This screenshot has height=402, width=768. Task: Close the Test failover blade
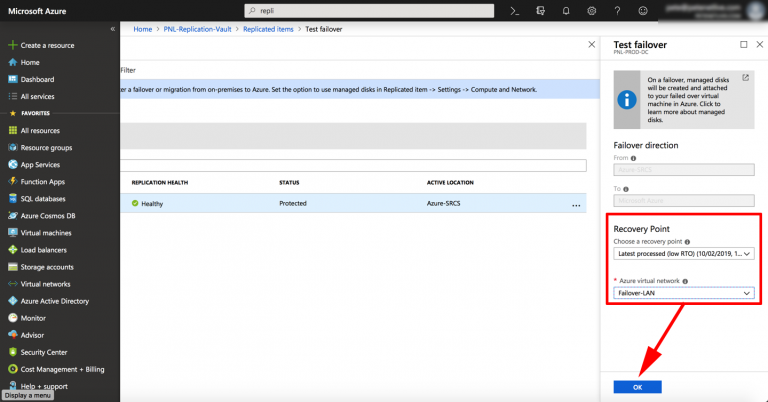point(760,45)
